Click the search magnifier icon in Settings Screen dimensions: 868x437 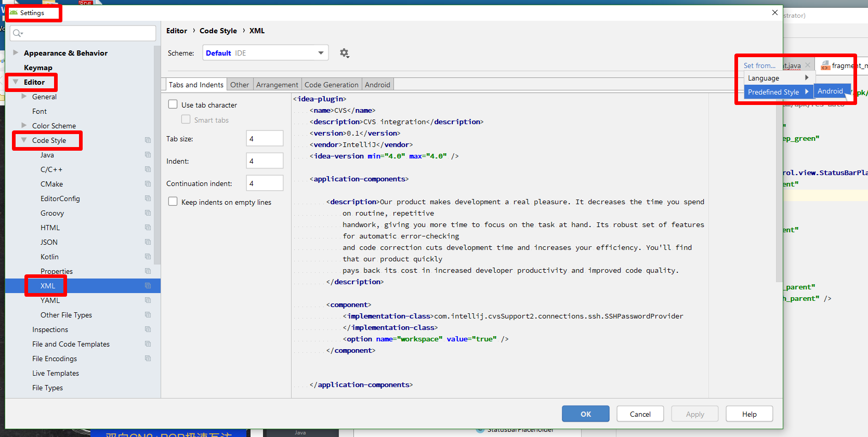pos(18,33)
